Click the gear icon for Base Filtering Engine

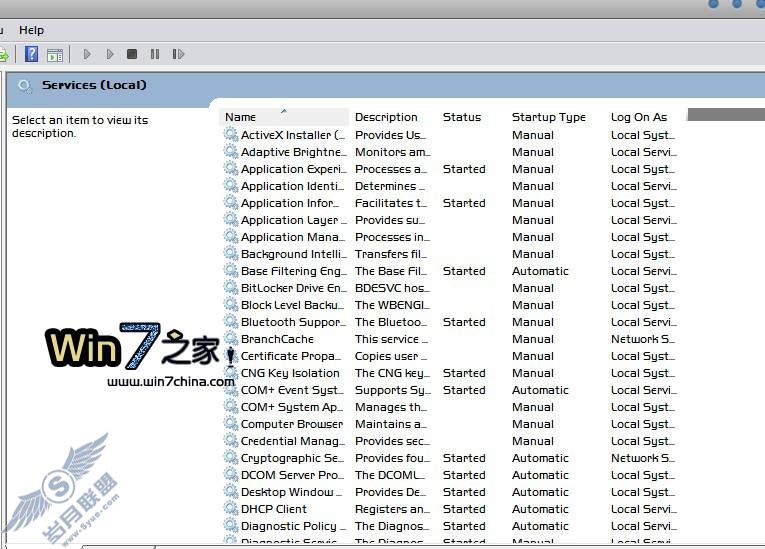231,270
